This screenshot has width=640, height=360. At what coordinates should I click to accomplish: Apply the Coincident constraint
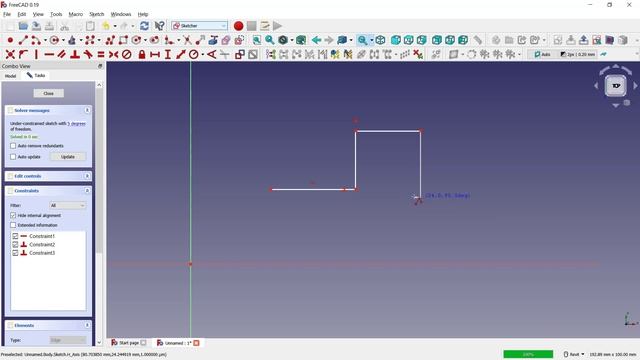pos(10,54)
